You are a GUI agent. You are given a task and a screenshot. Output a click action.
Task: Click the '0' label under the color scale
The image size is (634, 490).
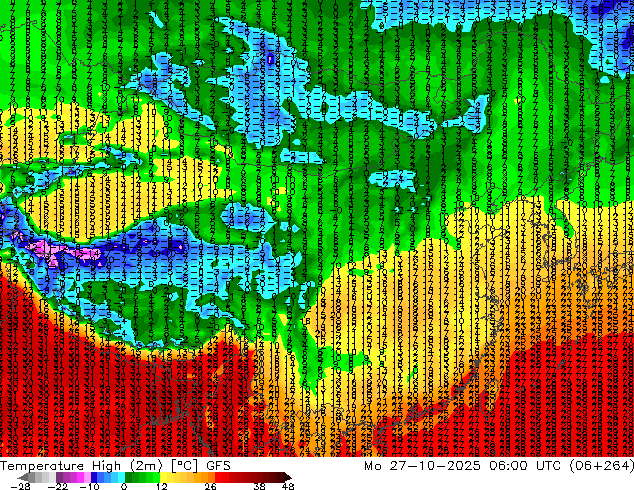124,486
